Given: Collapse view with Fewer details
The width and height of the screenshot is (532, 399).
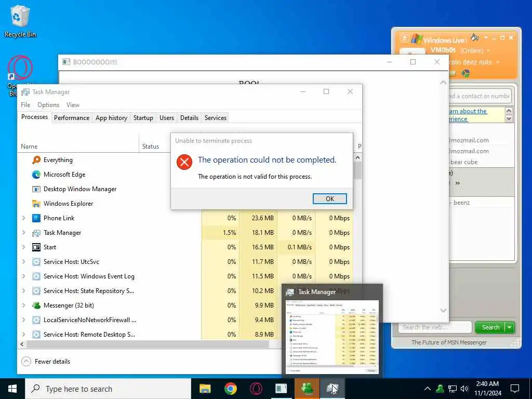Looking at the screenshot, I should pyautogui.click(x=46, y=362).
